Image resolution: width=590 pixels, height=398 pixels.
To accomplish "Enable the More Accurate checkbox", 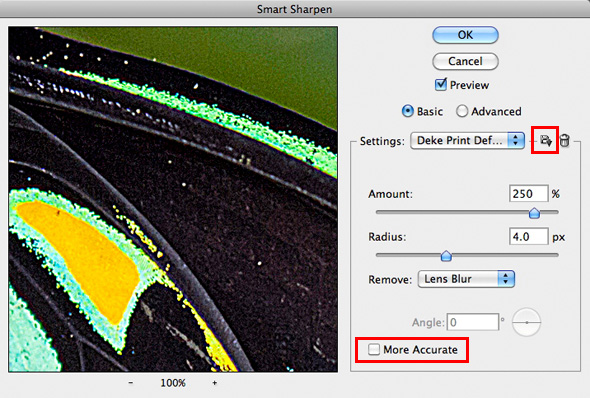I will point(374,349).
